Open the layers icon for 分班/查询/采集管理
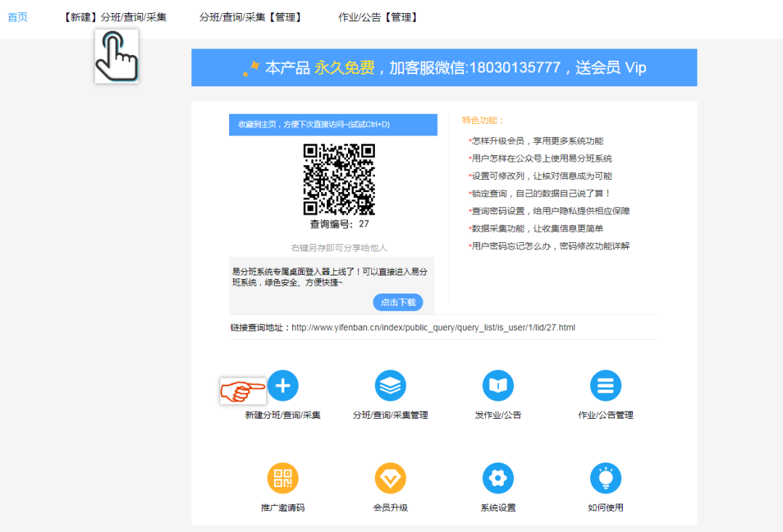The height and width of the screenshot is (532, 783). coord(391,386)
